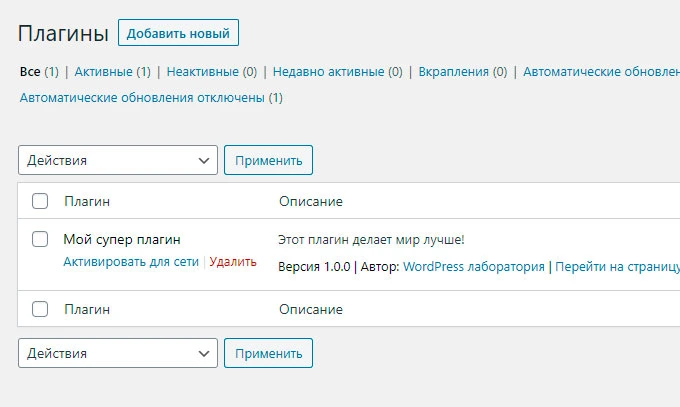Viewport: 680px width, 407px height.
Task: Expand the top "Действия" bulk dropdown
Action: pos(118,160)
